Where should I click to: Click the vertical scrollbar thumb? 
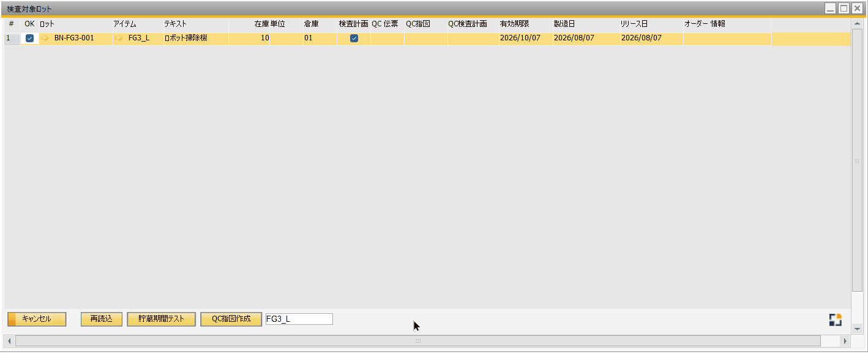[x=857, y=160]
